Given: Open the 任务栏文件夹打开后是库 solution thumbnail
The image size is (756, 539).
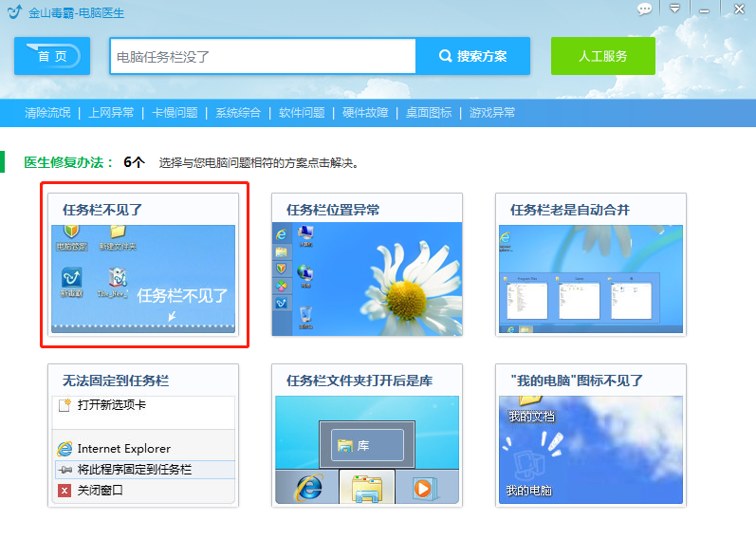Looking at the screenshot, I should (367, 450).
